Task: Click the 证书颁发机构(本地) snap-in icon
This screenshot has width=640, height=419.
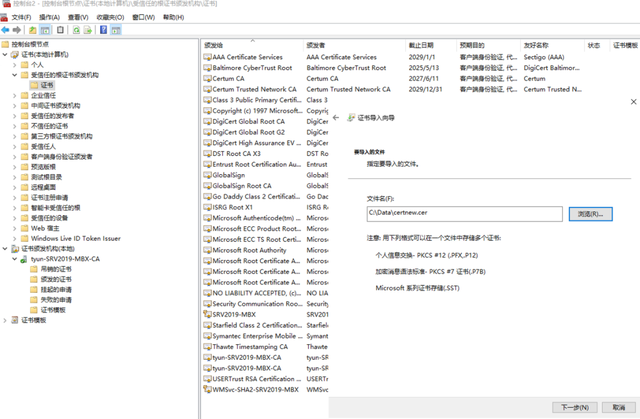Action: click(x=15, y=249)
